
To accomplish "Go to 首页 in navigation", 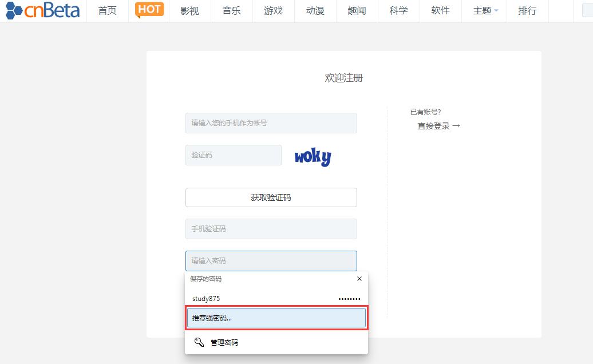I will 107,11.
